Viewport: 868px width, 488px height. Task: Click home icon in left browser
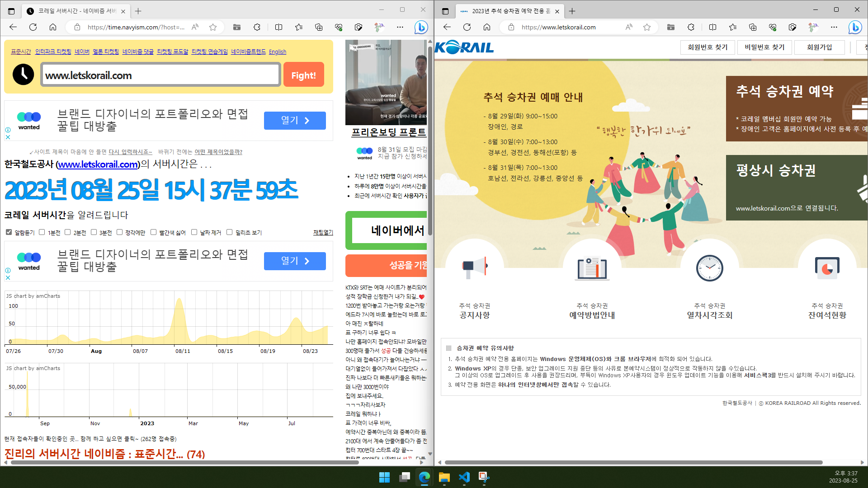click(53, 27)
